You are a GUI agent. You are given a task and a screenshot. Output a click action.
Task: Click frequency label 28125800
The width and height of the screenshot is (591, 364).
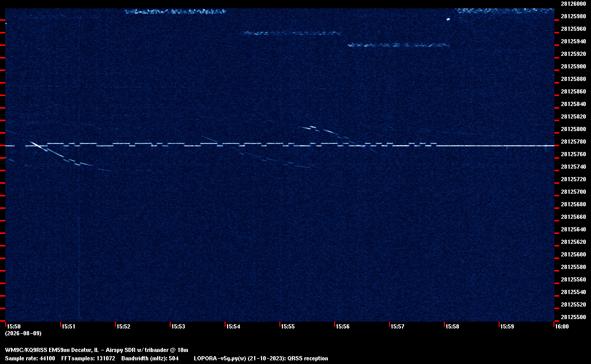click(573, 129)
